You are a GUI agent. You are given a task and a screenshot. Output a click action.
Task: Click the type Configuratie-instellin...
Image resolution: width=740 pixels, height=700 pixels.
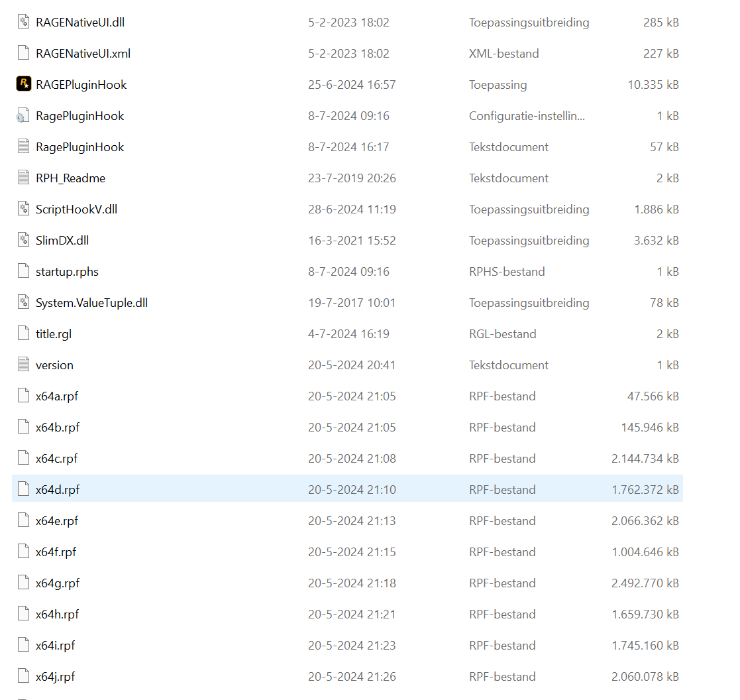[527, 116]
